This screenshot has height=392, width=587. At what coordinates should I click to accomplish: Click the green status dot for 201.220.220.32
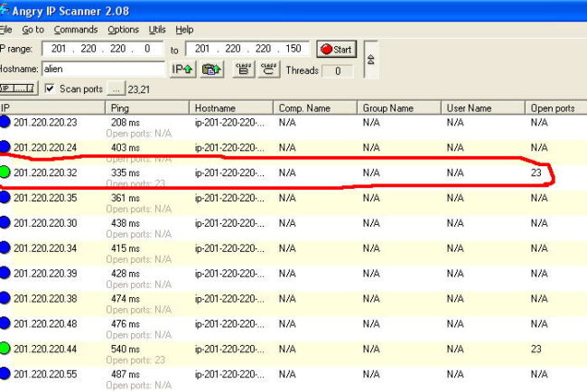(x=5, y=172)
